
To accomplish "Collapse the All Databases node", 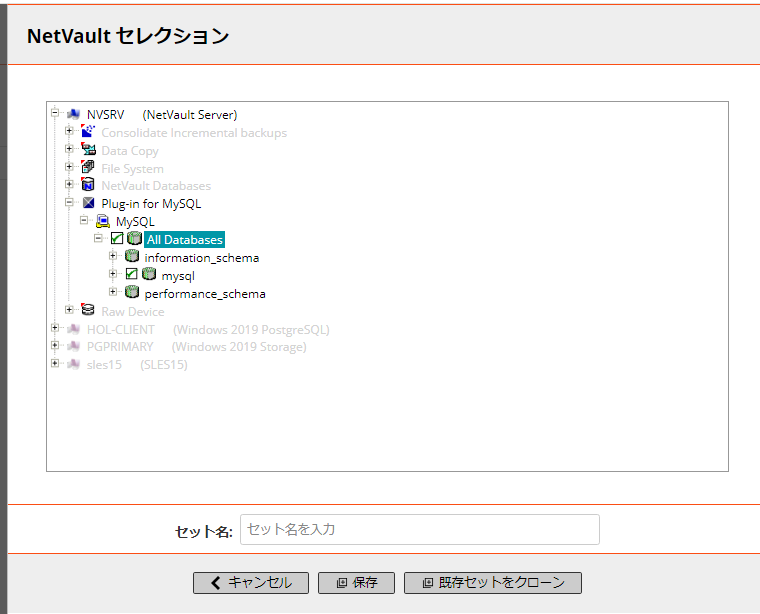I will 98,238.
